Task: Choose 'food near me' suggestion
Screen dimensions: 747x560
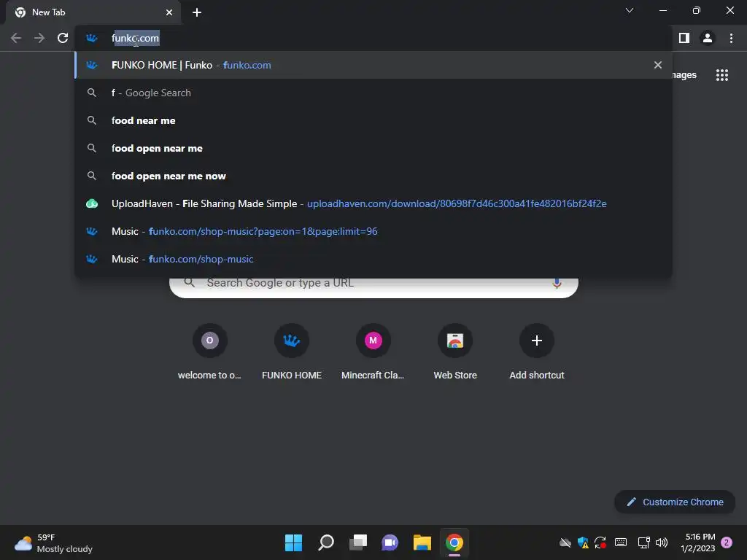Action: (x=373, y=120)
